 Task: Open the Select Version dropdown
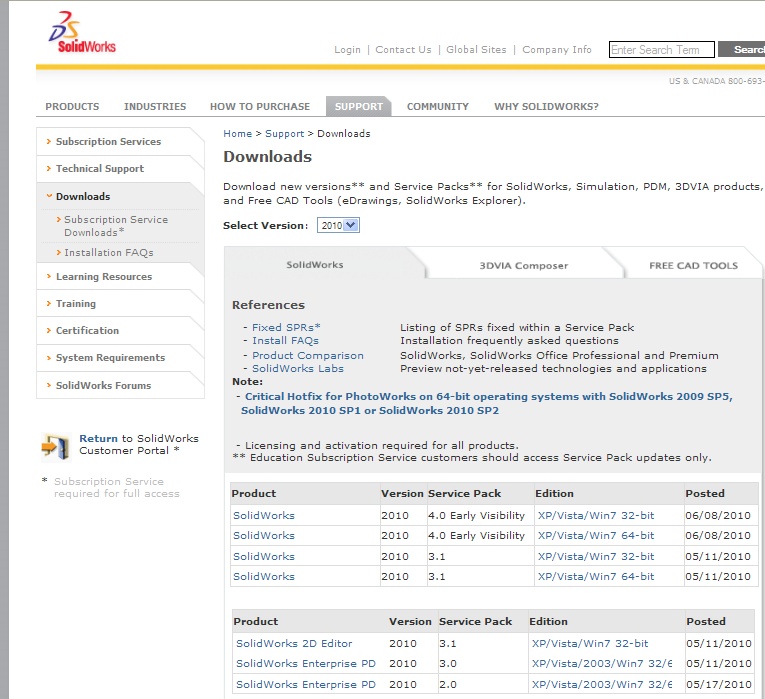(338, 225)
